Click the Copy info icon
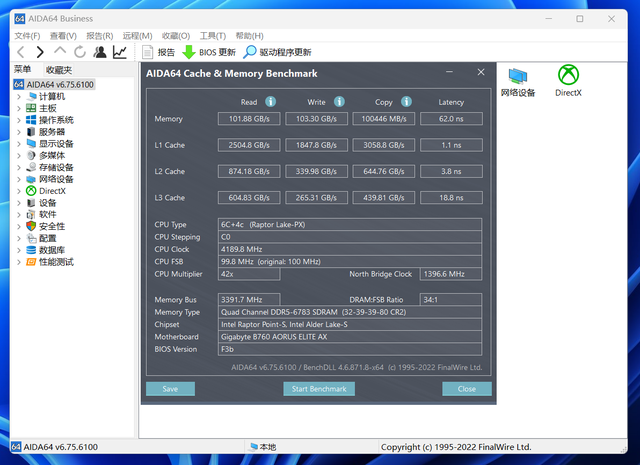Image resolution: width=640 pixels, height=465 pixels. [406, 101]
